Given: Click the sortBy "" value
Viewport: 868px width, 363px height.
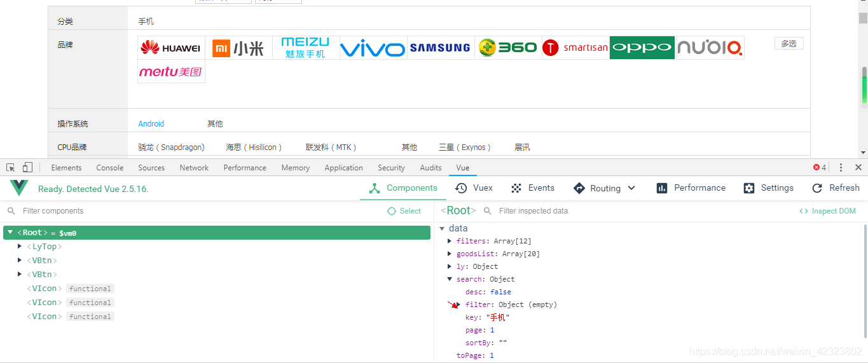Looking at the screenshot, I should coord(502,343).
